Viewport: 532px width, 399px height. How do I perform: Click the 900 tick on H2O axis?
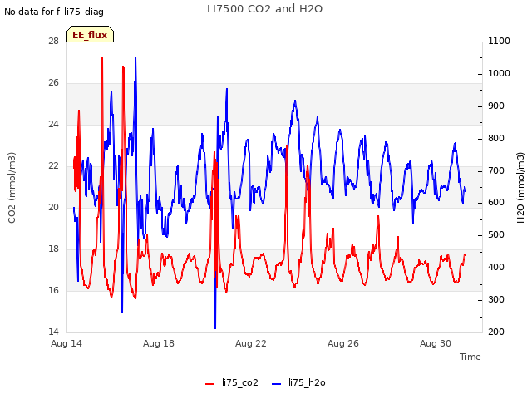496,106
